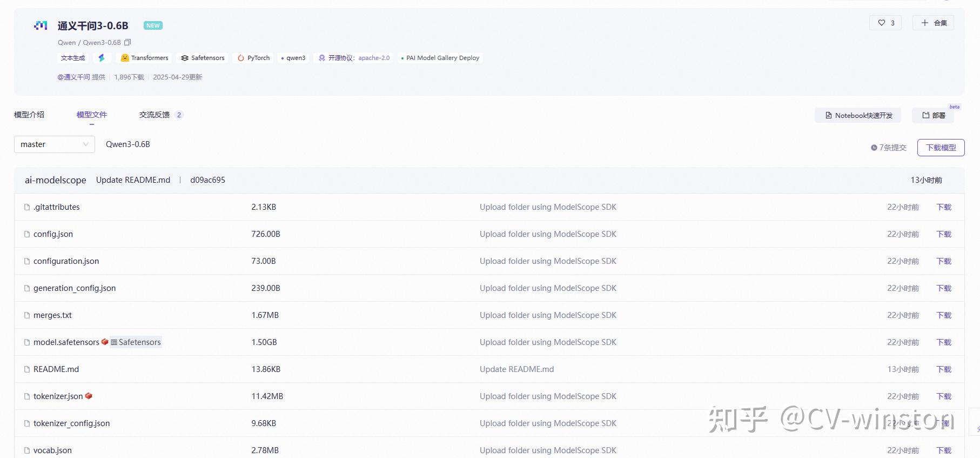This screenshot has width=980, height=458.
Task: Click the file icon beside model.safetensors
Action: tap(27, 342)
